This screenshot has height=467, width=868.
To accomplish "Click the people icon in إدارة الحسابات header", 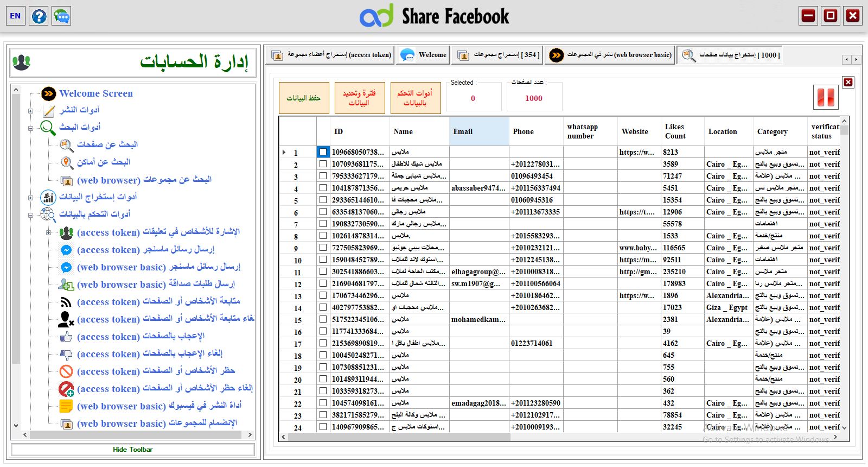I will (21, 62).
